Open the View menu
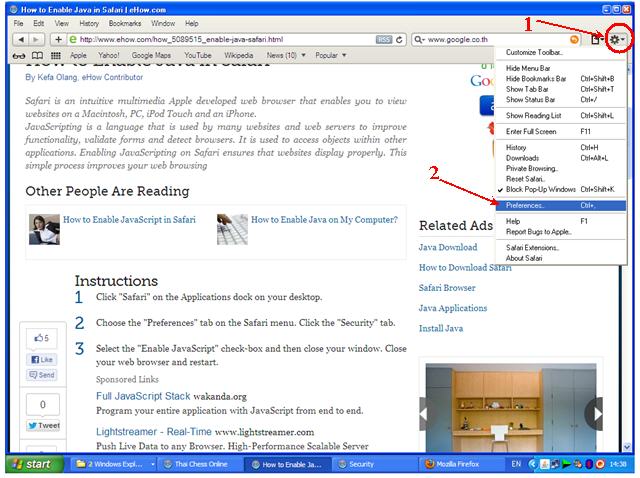The height and width of the screenshot is (478, 640). 62,24
